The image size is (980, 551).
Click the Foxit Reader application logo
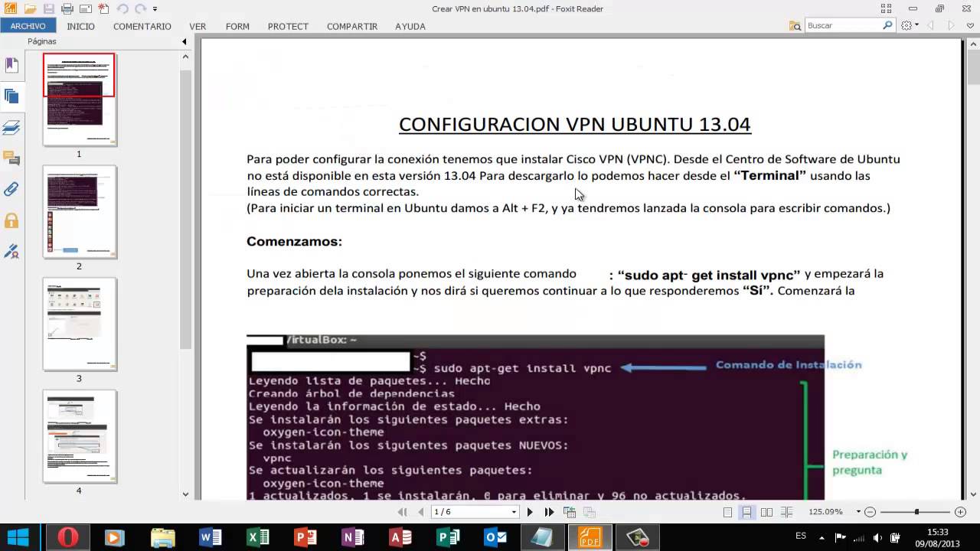(x=11, y=9)
